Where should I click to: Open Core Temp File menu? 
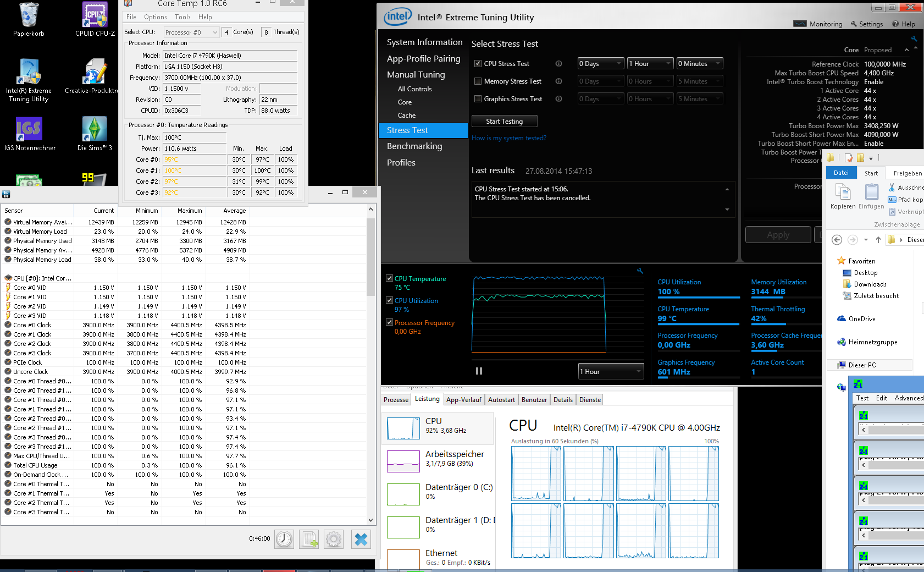[x=131, y=17]
